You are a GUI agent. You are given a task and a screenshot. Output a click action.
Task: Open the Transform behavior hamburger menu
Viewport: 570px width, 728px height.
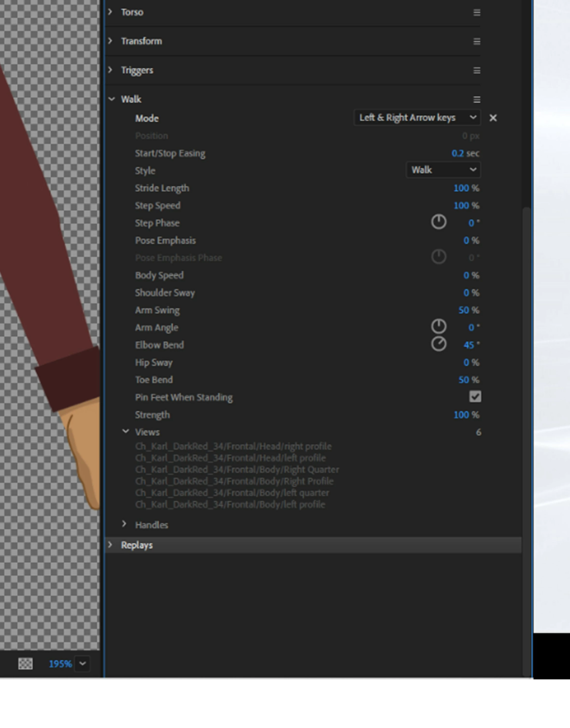click(x=477, y=41)
